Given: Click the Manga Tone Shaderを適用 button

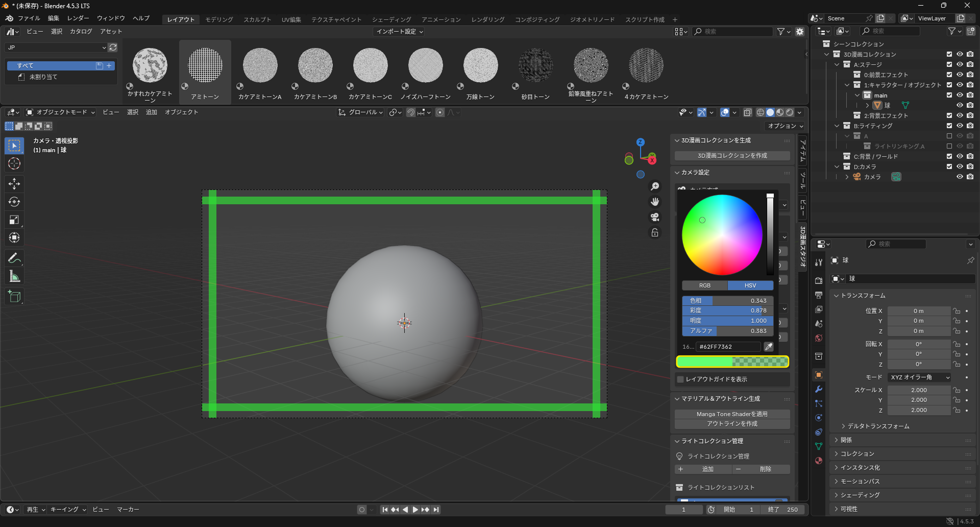Looking at the screenshot, I should [x=732, y=414].
